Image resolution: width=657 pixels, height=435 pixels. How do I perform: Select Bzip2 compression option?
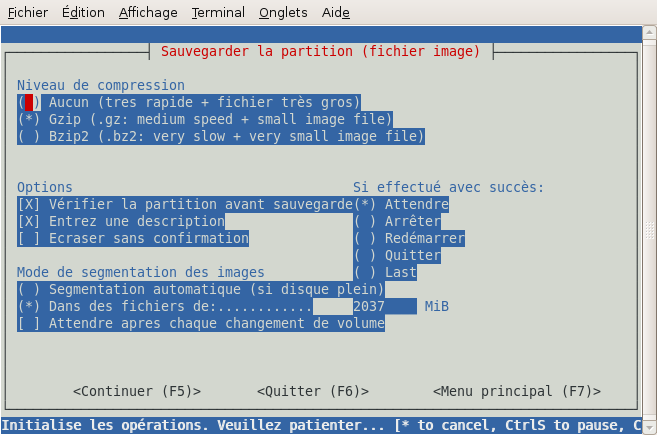[x=221, y=136]
